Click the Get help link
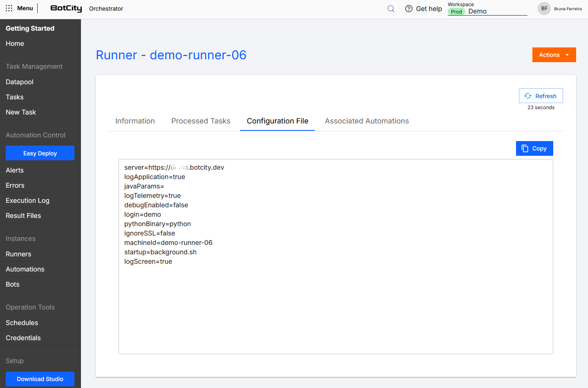Screen dimensions: 588x388 429,9
